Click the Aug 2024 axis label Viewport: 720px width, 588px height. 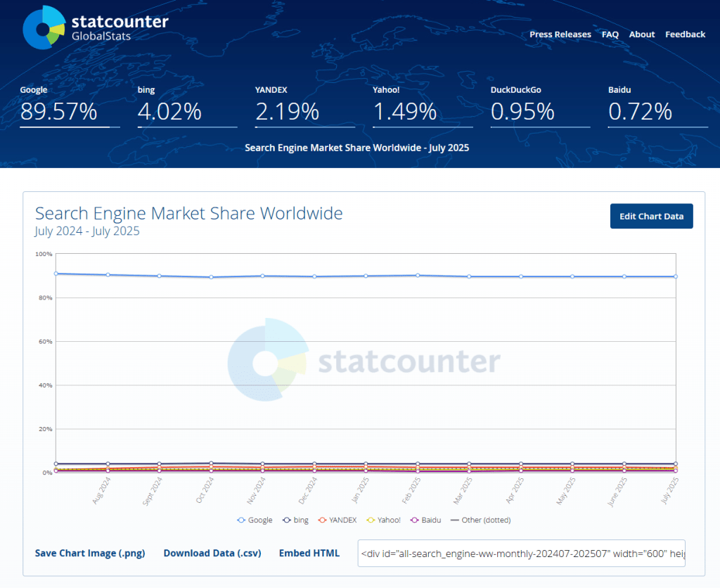101,491
